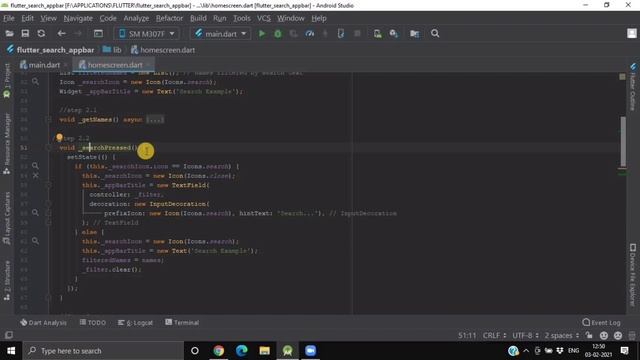Viewport: 640px width, 360px height.
Task: Click the search gutter icon on line 58
Action: pyautogui.click(x=36, y=213)
